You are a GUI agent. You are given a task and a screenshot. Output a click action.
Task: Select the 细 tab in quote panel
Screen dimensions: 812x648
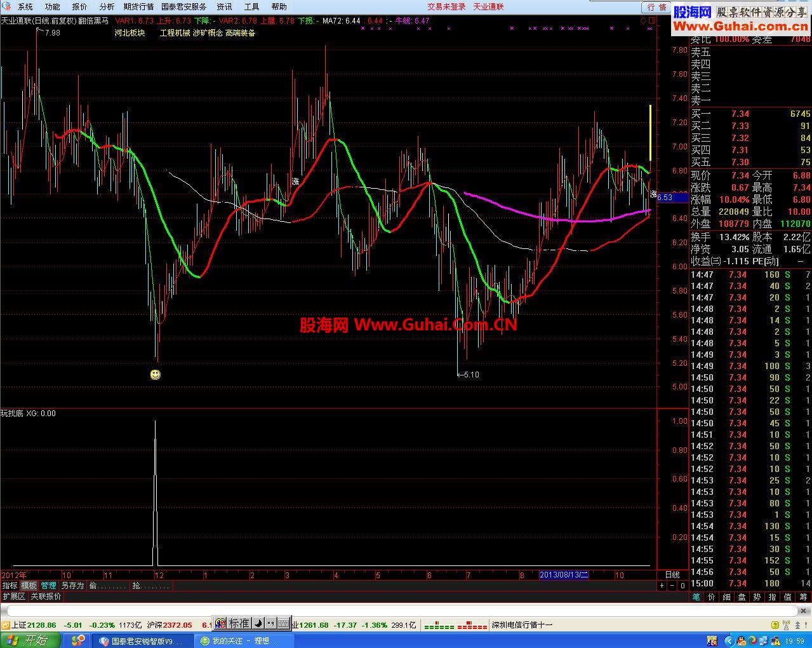click(726, 597)
